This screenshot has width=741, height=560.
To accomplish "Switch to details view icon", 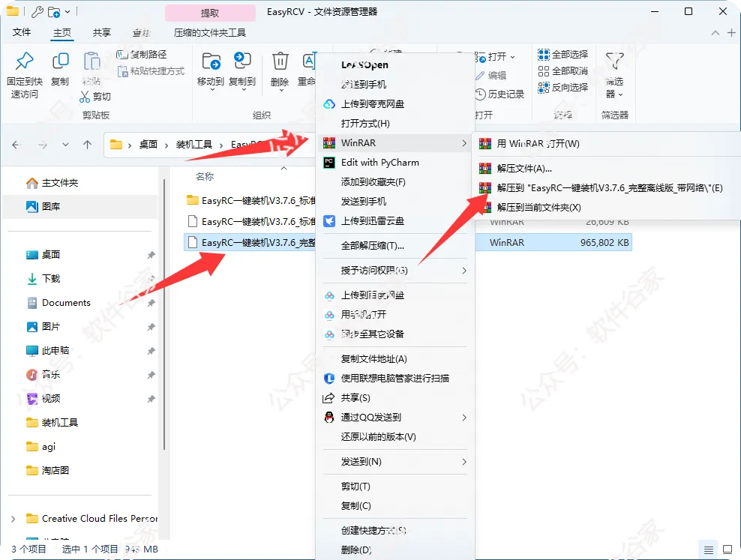I will pos(709,550).
